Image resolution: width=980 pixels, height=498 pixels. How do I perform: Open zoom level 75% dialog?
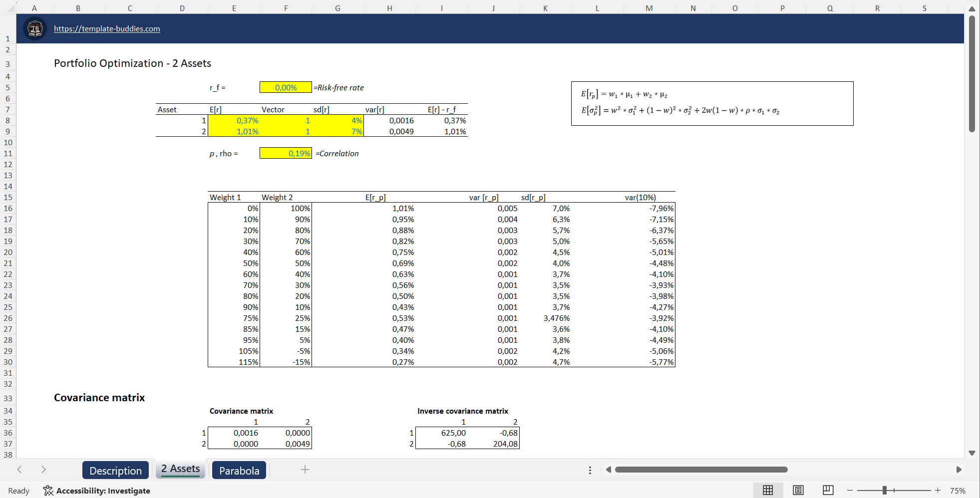[x=957, y=491]
